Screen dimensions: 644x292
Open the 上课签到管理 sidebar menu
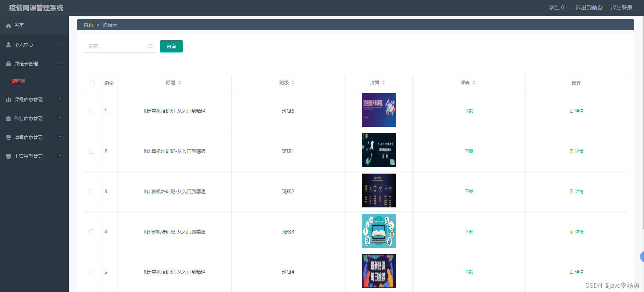click(34, 156)
